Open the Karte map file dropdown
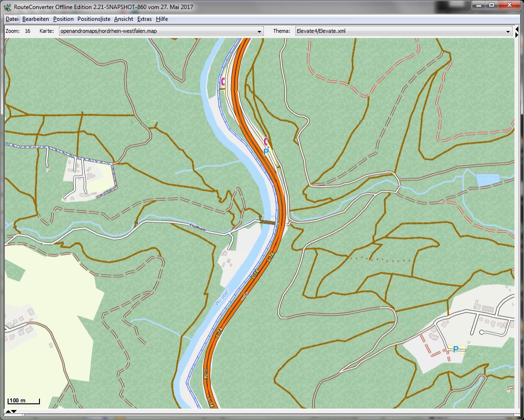This screenshot has width=524, height=420. pyautogui.click(x=260, y=31)
